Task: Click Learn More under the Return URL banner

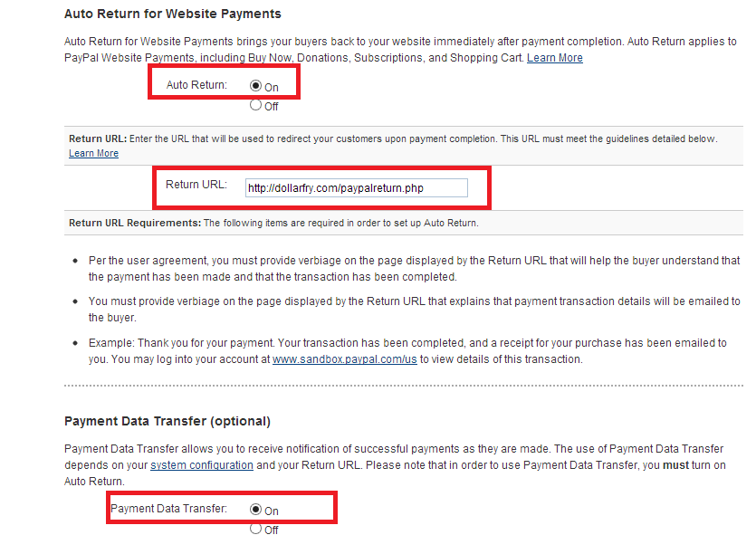Action: (x=93, y=153)
